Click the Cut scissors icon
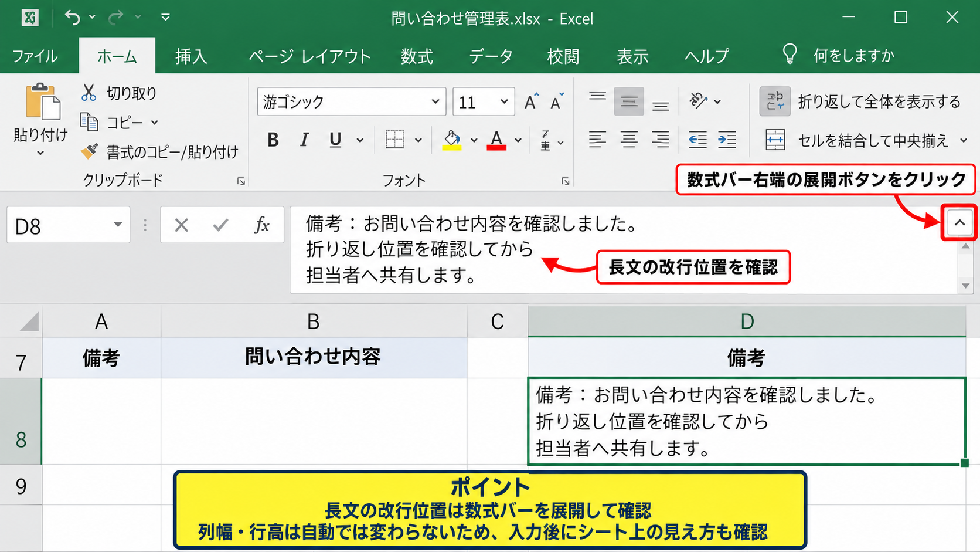This screenshot has height=552, width=980. [x=89, y=92]
